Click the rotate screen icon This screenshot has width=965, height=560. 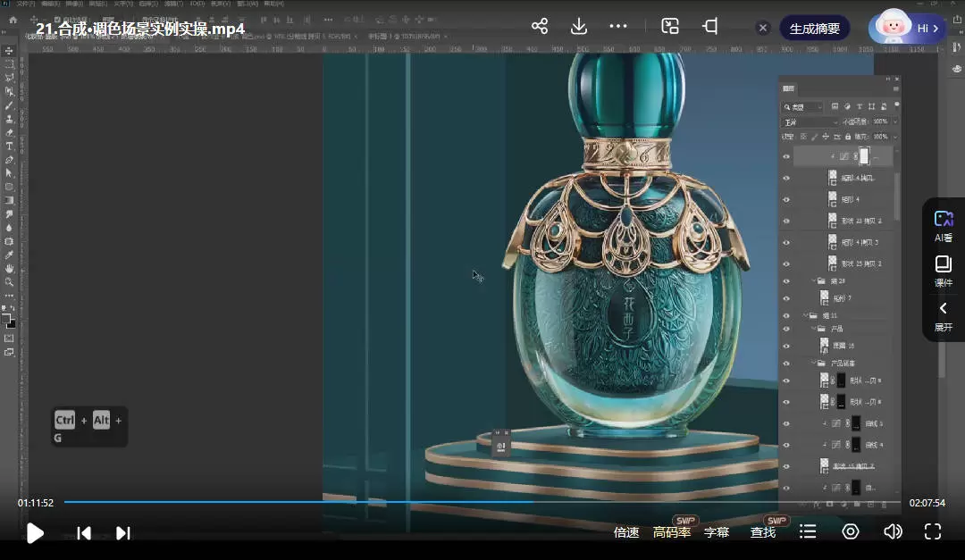(709, 26)
